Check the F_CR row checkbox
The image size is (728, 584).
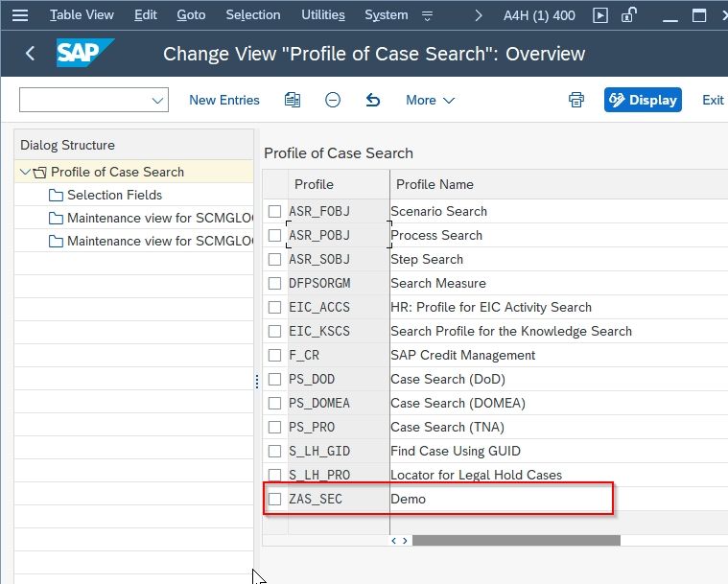pyautogui.click(x=275, y=355)
